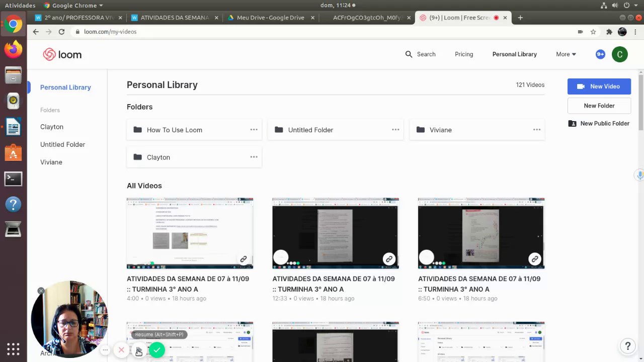Open a new Chrome tab

[520, 18]
